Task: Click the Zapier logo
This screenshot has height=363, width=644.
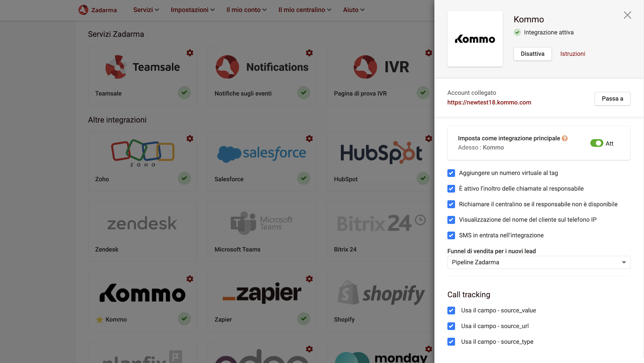Action: (262, 293)
